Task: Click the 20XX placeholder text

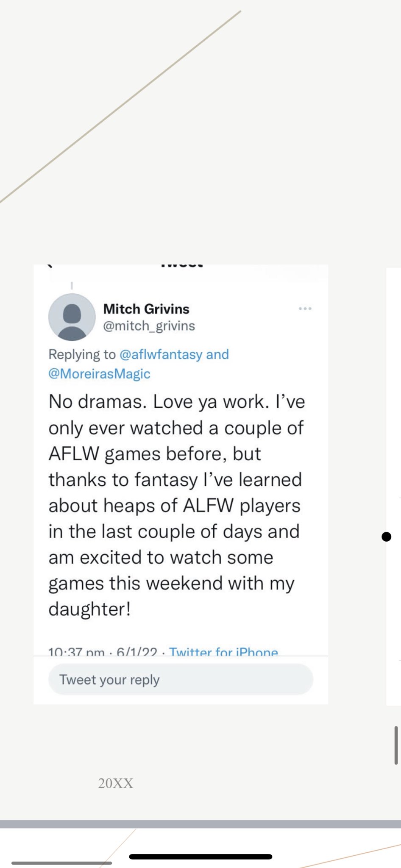Action: [x=115, y=783]
